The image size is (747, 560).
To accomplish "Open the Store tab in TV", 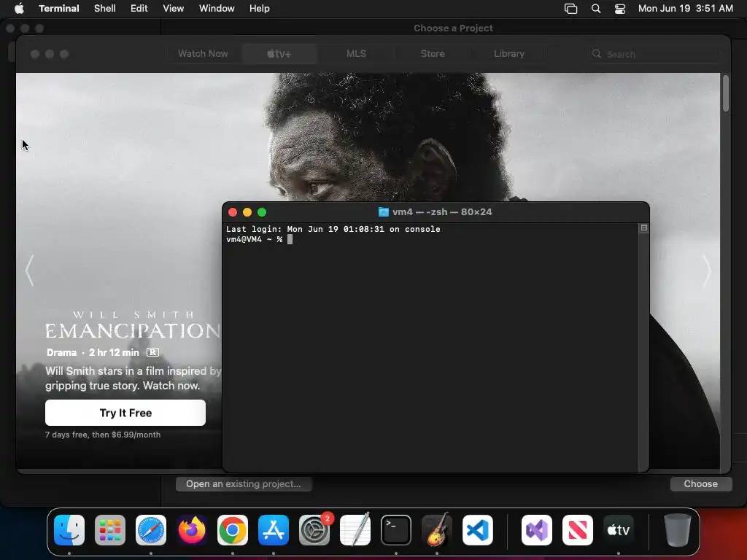I will pos(433,54).
